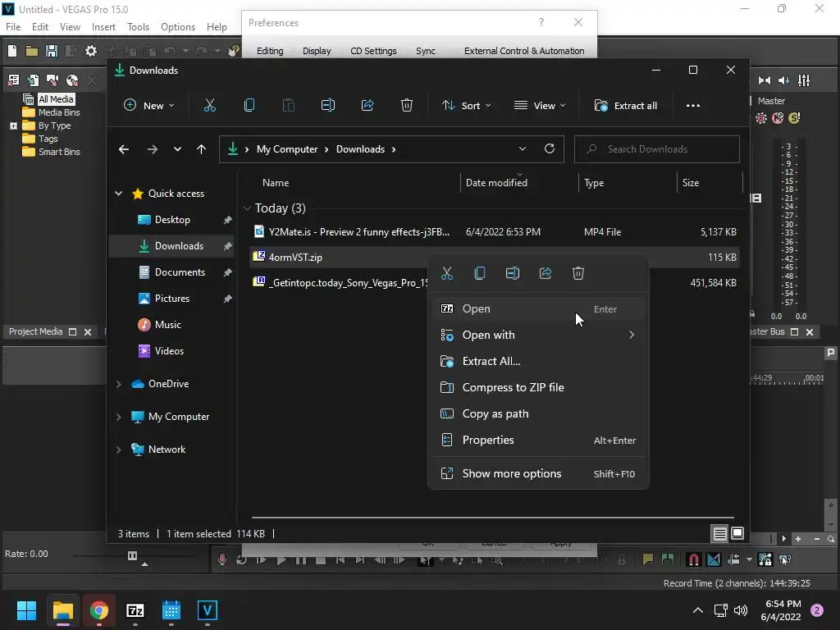Choose Extract All... from context menu

coord(538,362)
